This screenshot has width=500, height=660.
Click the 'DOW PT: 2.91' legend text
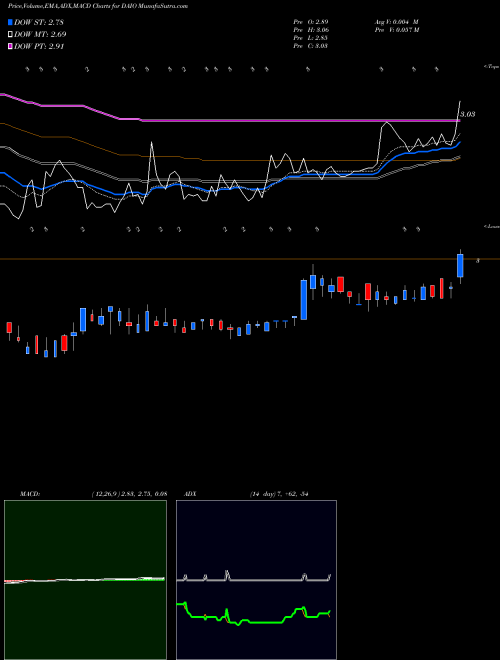39,46
